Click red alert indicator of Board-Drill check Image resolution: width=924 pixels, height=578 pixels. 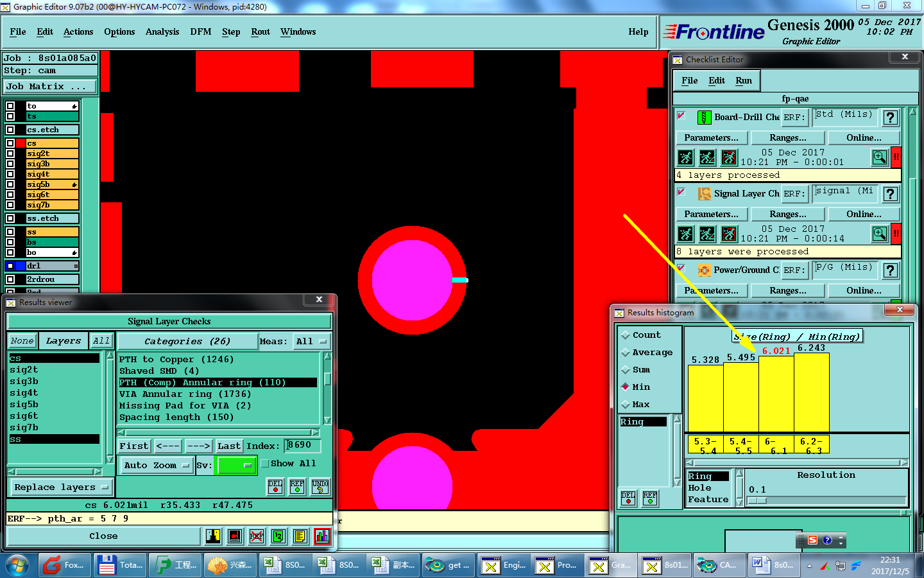896,157
